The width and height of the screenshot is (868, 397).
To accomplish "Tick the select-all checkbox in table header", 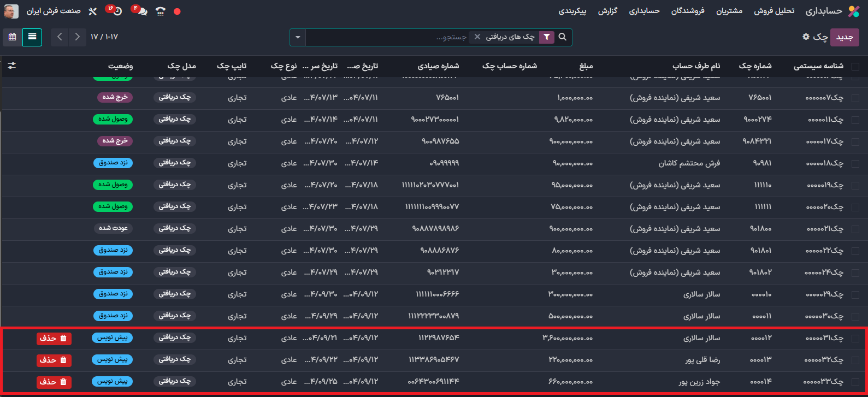I will coord(855,66).
